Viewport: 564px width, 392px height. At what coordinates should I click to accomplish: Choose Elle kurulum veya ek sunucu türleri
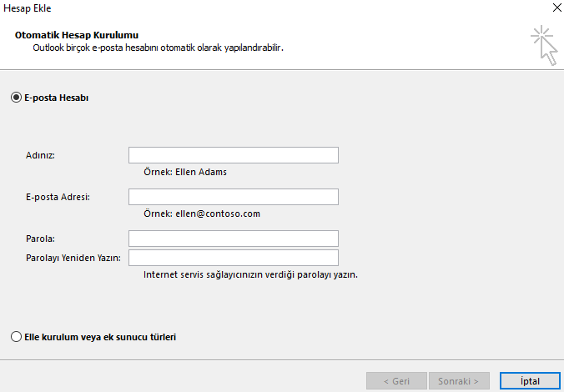click(16, 338)
